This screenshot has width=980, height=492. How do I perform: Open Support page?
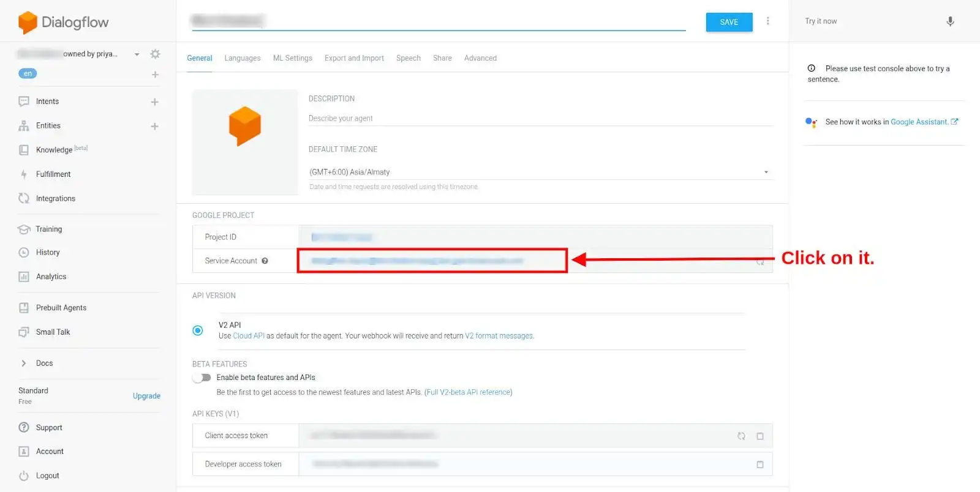(x=49, y=428)
